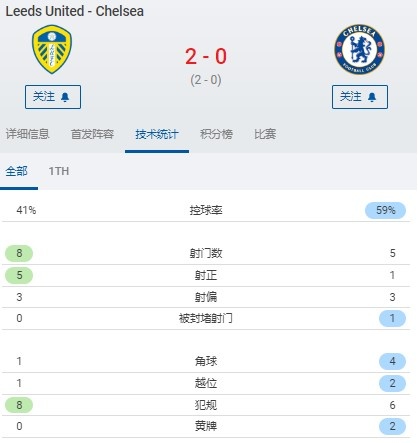Click Chelsea's 59% possession badge
This screenshot has width=418, height=443.
click(x=385, y=210)
